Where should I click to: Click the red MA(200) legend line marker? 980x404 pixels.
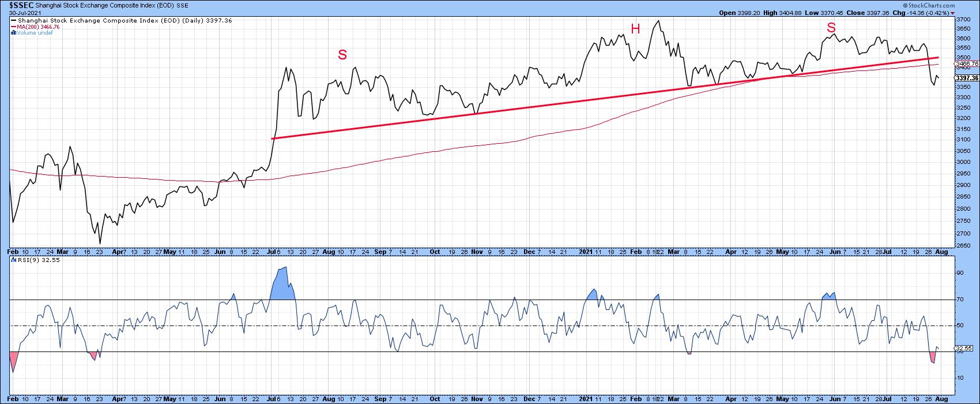click(13, 27)
